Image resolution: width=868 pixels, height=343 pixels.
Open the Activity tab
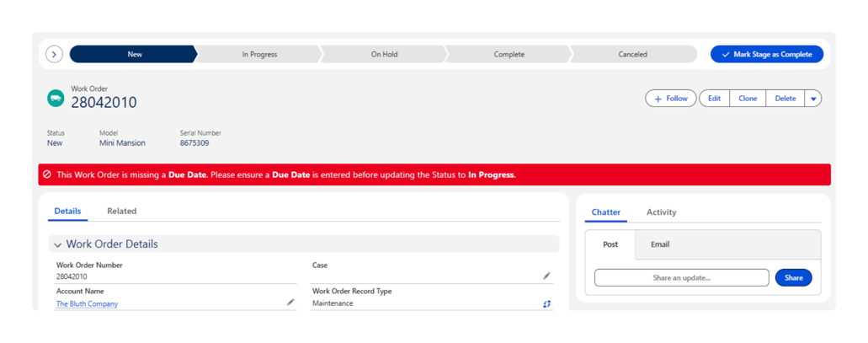pos(661,212)
